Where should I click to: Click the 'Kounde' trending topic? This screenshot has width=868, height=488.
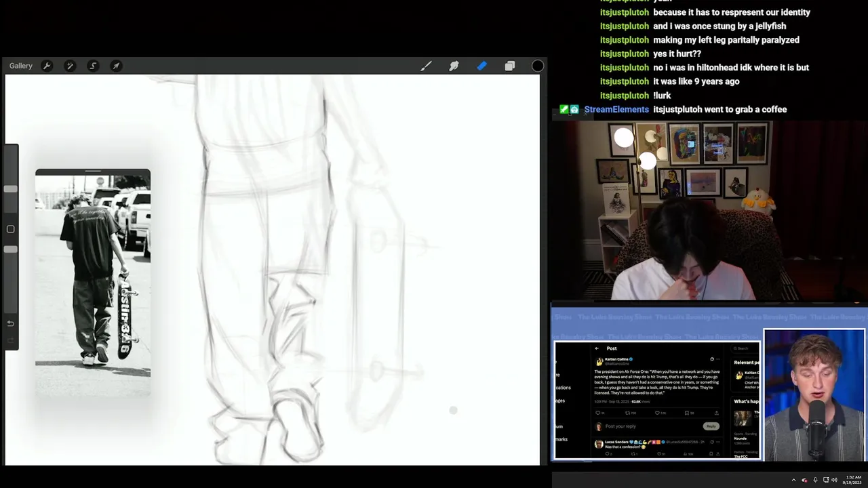click(740, 439)
